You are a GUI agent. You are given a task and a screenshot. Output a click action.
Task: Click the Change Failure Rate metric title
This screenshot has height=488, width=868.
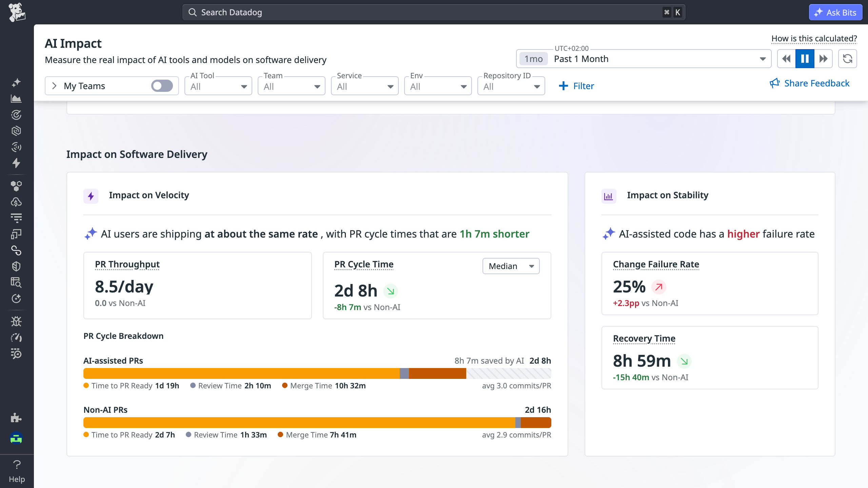(x=656, y=264)
